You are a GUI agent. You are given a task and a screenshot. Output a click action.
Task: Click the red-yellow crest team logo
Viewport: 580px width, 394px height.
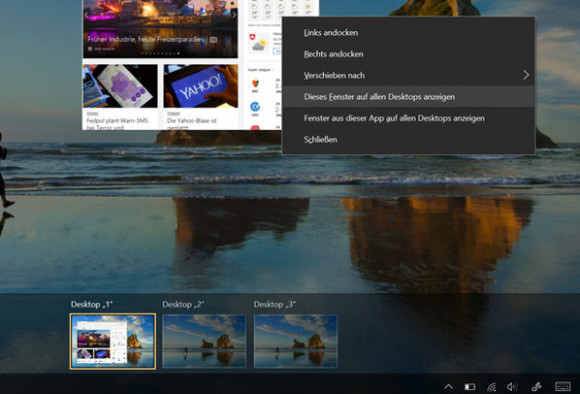[255, 84]
